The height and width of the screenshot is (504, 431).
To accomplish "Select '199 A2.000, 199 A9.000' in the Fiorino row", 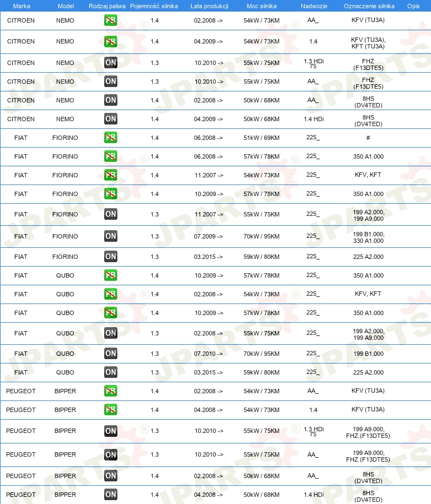I will coord(368,215).
